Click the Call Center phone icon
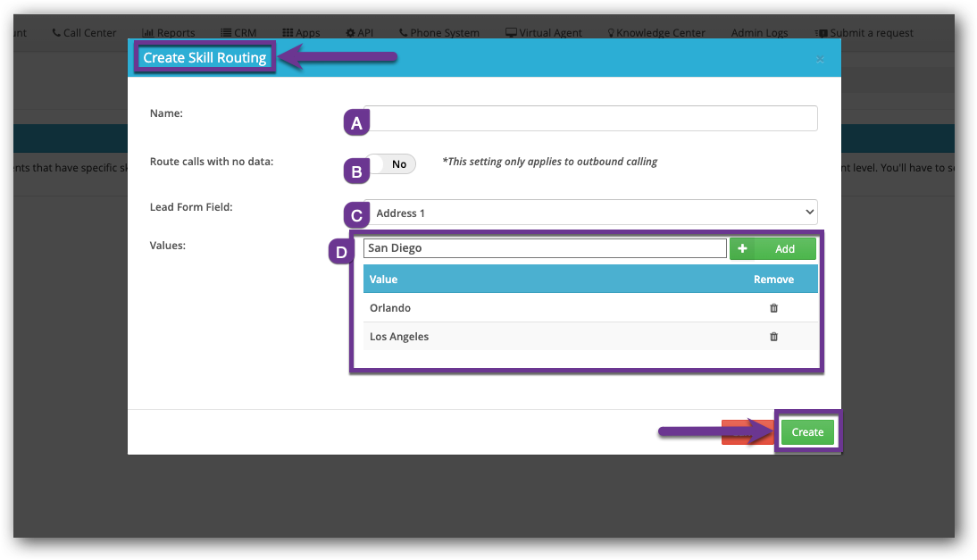Viewport: 977px width, 560px height. [55, 32]
